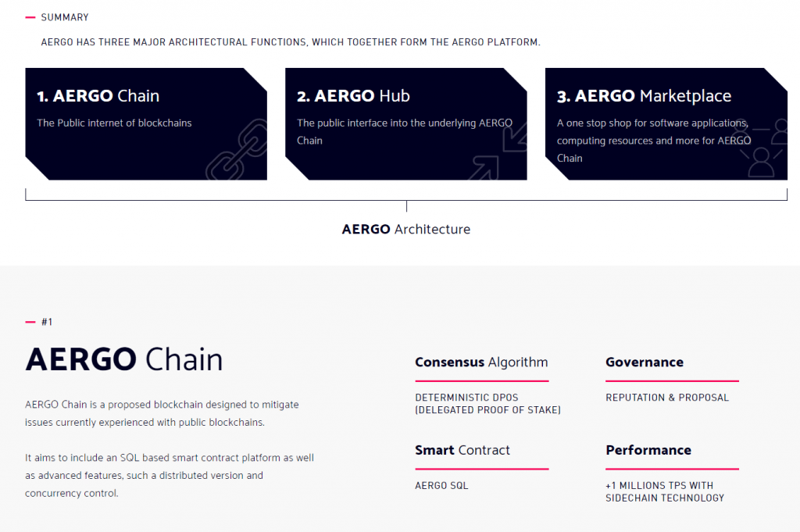Click the +1 Millions TPS sidechain text
The width and height of the screenshot is (800, 532).
coord(665,491)
